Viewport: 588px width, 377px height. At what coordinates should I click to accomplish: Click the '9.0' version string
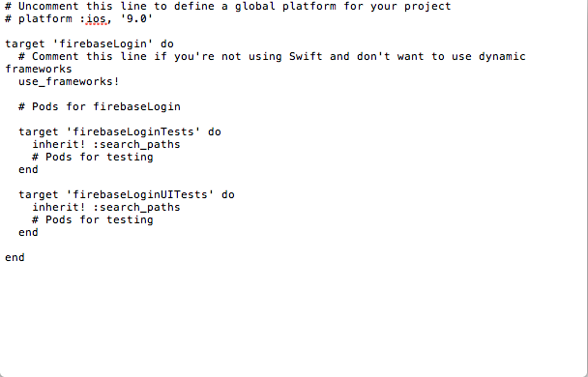point(136,18)
